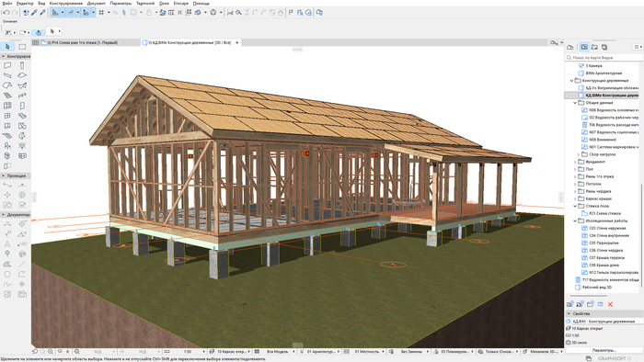Screen dimensions: 644x362
Task: Open the Без Замены overrides dropdown
Action: (x=408, y=351)
